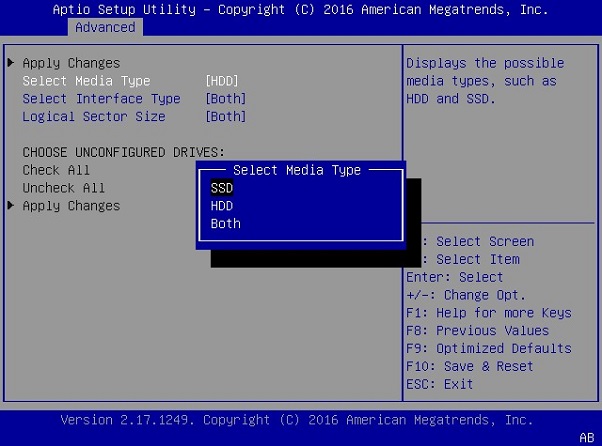Click the AB indicator in the footer corner
The image size is (602, 446).
(586, 437)
